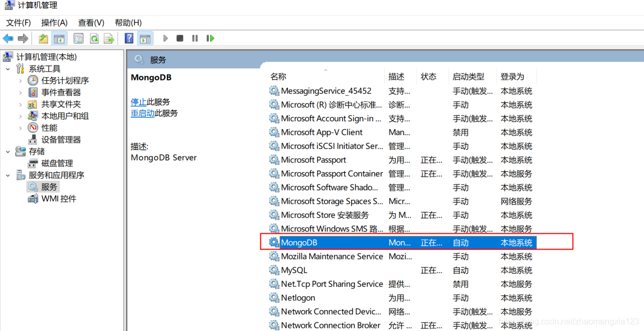The width and height of the screenshot is (644, 331).
Task: Select the MySQL service row
Action: [403, 270]
